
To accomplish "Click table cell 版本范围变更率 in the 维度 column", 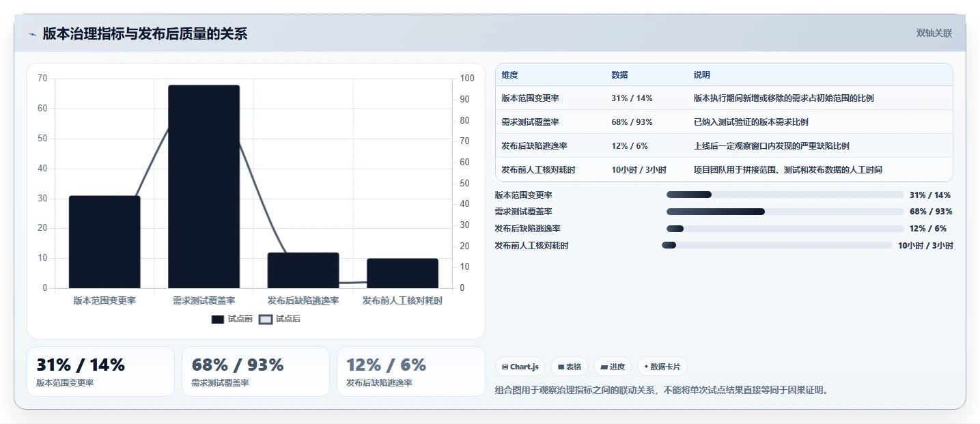I will click(530, 98).
